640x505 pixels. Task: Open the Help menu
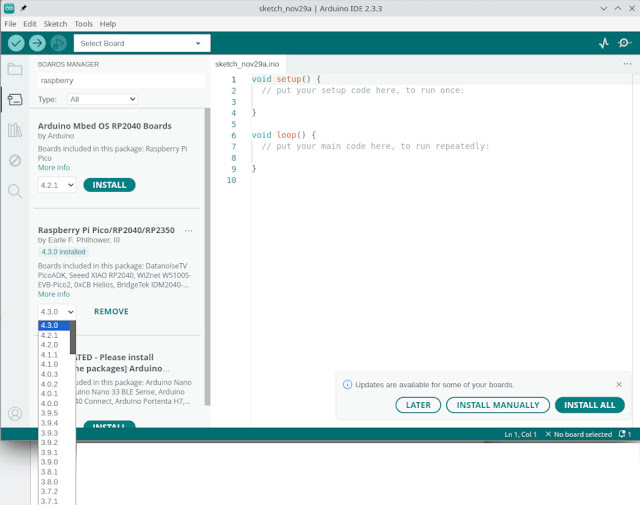108,24
